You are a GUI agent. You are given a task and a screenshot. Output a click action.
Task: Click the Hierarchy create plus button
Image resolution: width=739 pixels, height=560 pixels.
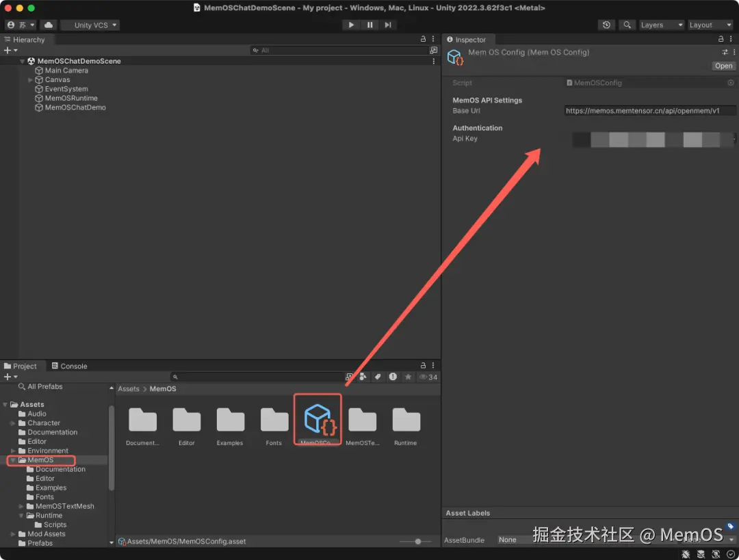(10, 51)
